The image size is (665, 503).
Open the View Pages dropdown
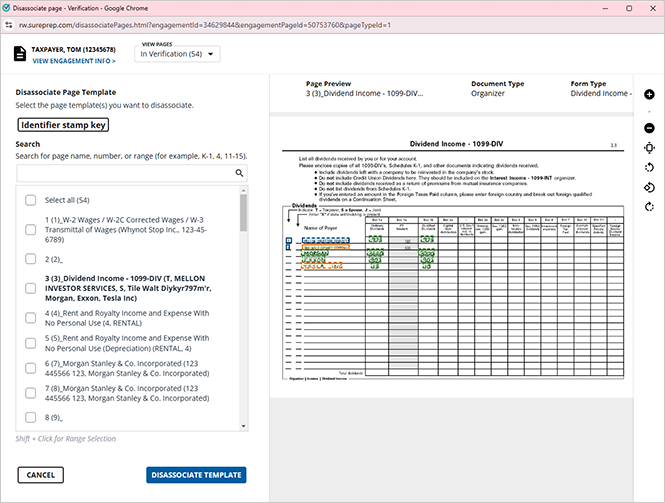(x=180, y=54)
